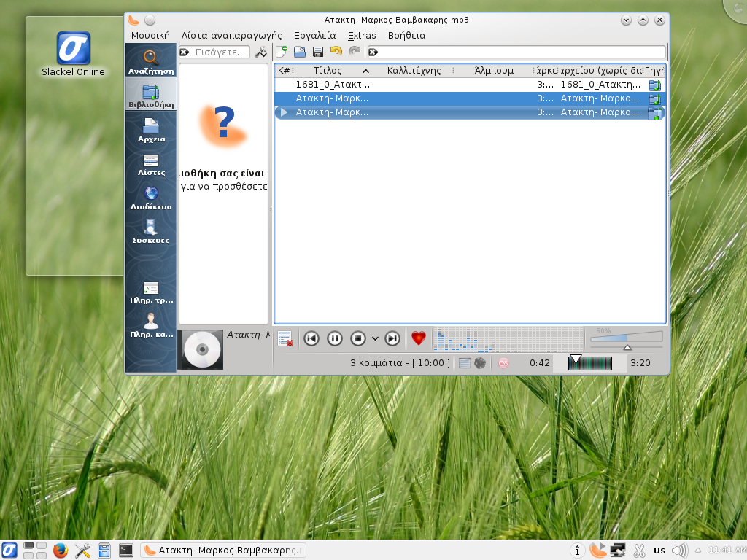
Task: Open the stop-after options dropdown arrow
Action: coord(376,338)
